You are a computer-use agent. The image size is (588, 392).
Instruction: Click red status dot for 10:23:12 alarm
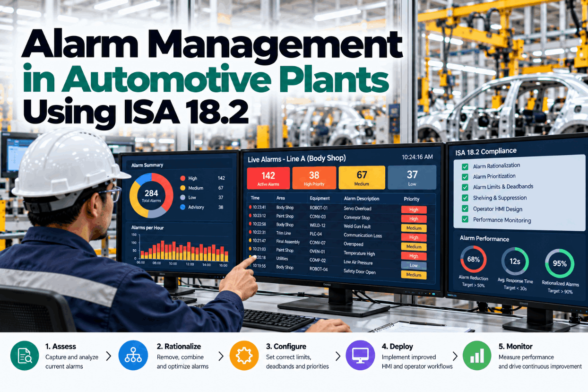251,216
